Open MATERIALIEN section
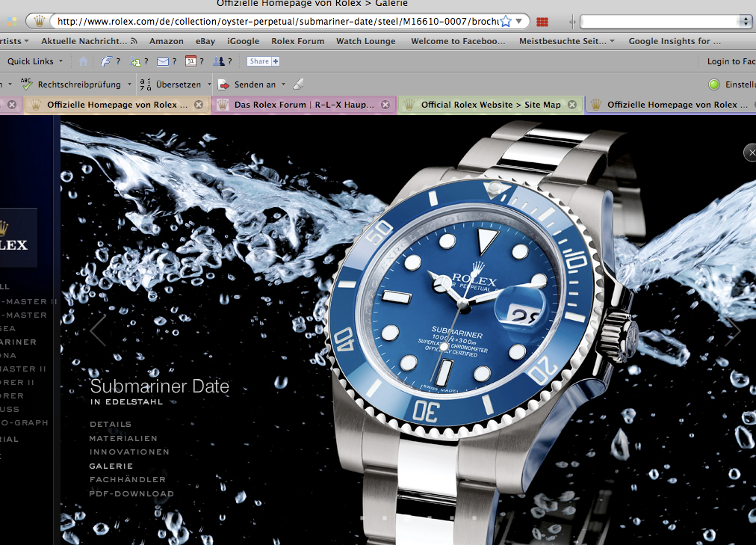 tap(123, 438)
